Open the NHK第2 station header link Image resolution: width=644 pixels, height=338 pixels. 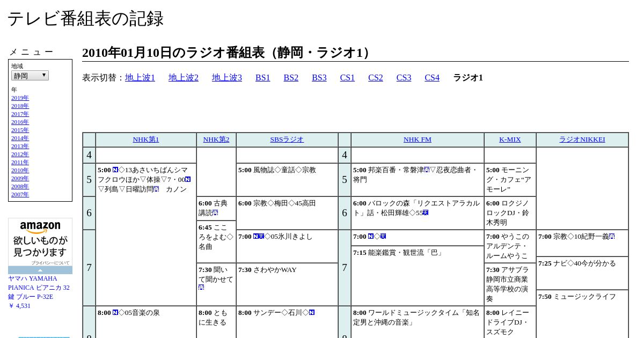pos(216,139)
